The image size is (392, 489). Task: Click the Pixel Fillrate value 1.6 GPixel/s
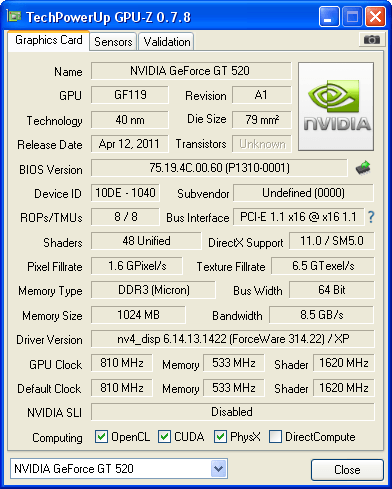point(137,266)
